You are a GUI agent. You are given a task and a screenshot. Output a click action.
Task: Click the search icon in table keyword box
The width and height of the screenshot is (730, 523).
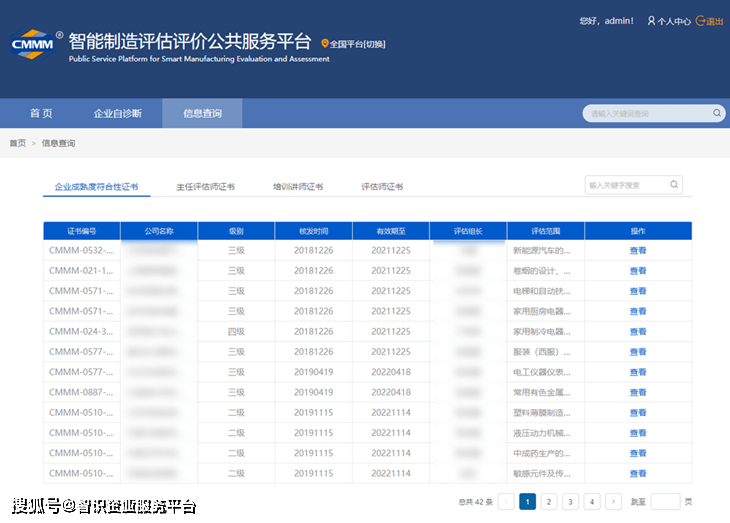pyautogui.click(x=674, y=185)
